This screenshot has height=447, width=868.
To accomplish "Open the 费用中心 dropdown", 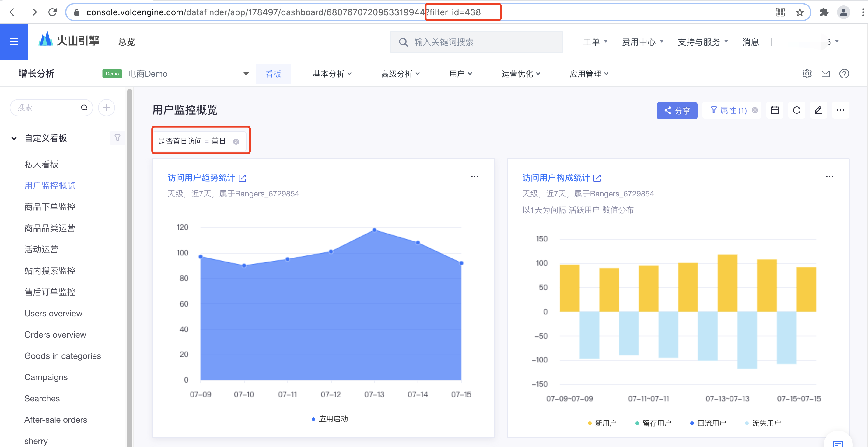I will pyautogui.click(x=642, y=42).
